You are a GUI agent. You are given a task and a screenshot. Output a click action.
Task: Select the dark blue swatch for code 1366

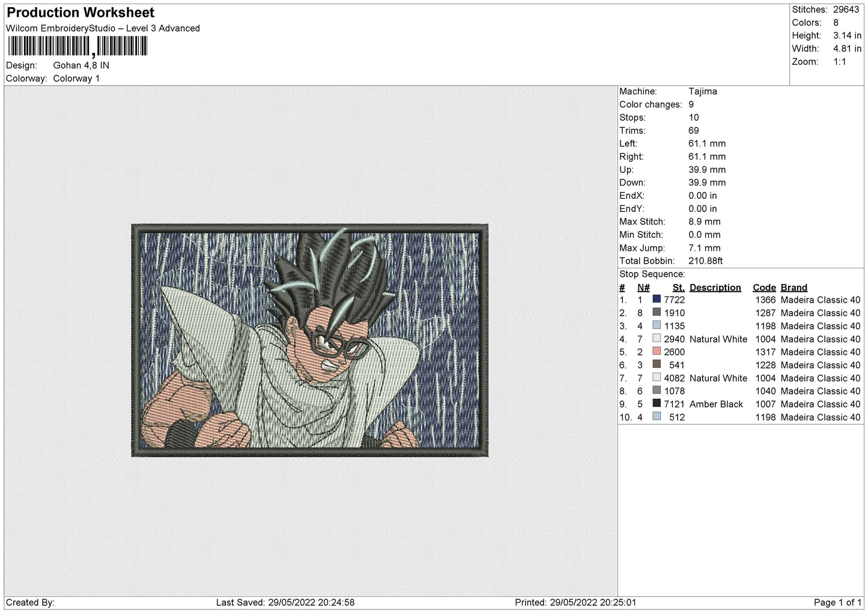[x=657, y=300]
